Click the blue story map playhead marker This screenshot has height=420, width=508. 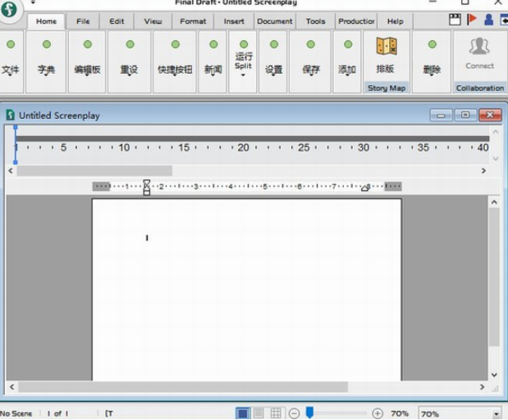(x=16, y=144)
